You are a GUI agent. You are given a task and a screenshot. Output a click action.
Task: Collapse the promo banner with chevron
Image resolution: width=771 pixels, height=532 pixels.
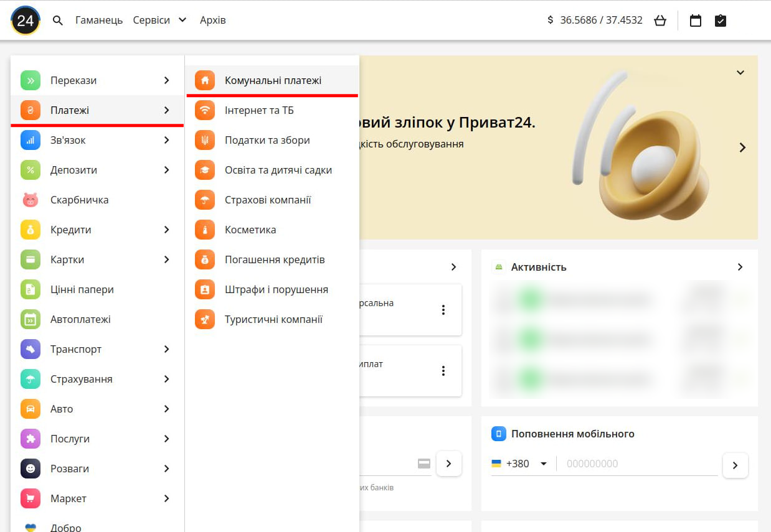pos(740,73)
